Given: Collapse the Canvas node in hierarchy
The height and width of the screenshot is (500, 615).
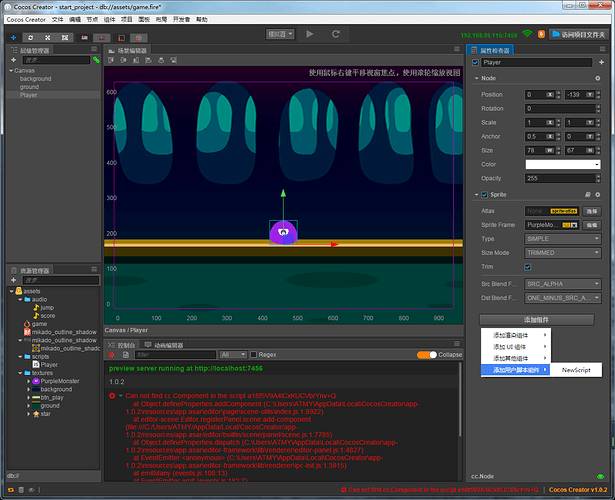Looking at the screenshot, I should (x=11, y=71).
